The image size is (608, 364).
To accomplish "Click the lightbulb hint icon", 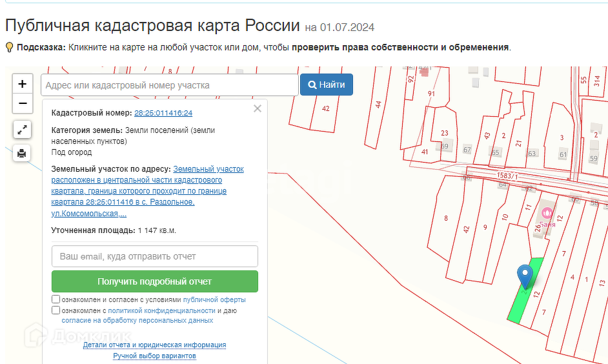I will coord(10,47).
